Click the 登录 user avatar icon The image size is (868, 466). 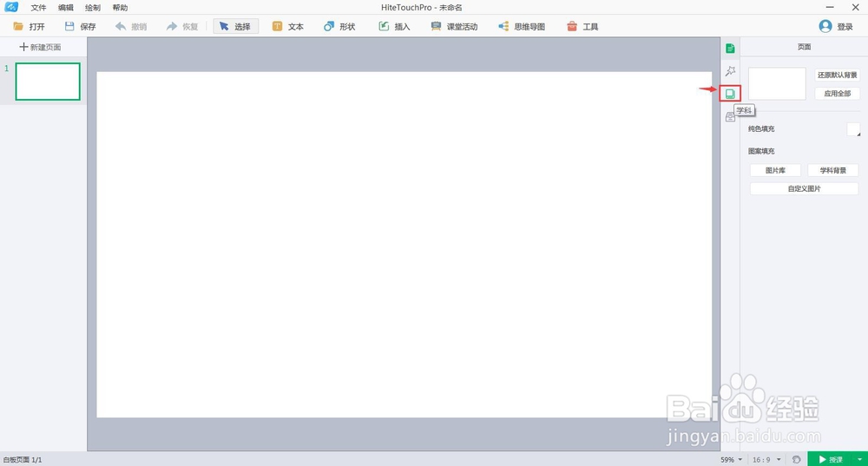[x=825, y=26]
